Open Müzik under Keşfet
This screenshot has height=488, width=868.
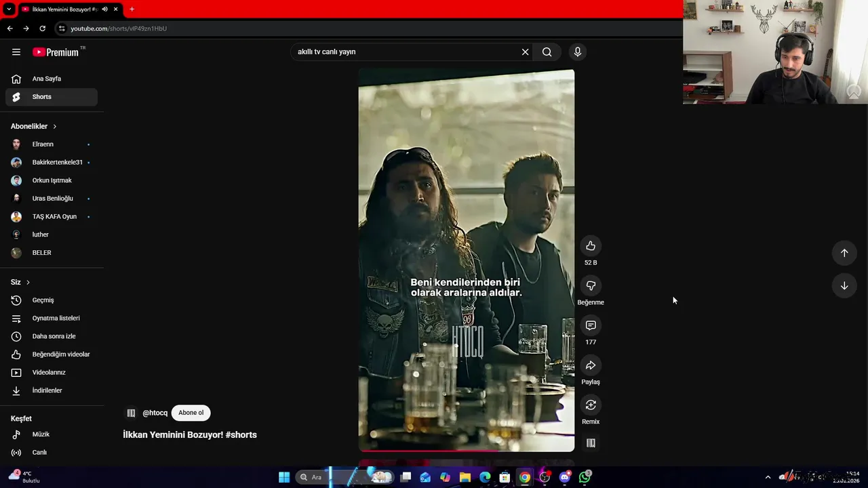pyautogui.click(x=52, y=434)
